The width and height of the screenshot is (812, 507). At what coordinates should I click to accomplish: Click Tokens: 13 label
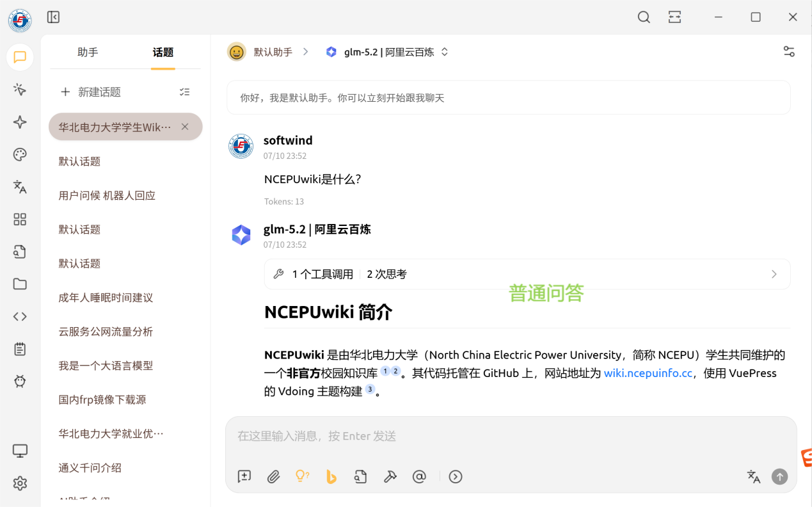click(x=284, y=202)
